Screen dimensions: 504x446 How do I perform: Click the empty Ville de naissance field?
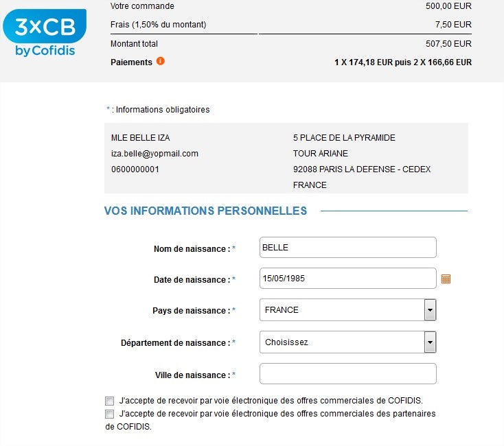pyautogui.click(x=347, y=373)
